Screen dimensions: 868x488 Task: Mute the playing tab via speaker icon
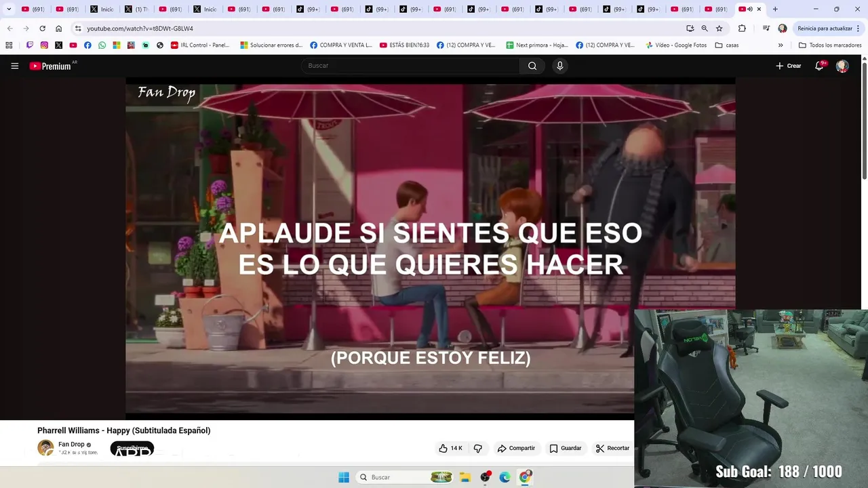[749, 9]
